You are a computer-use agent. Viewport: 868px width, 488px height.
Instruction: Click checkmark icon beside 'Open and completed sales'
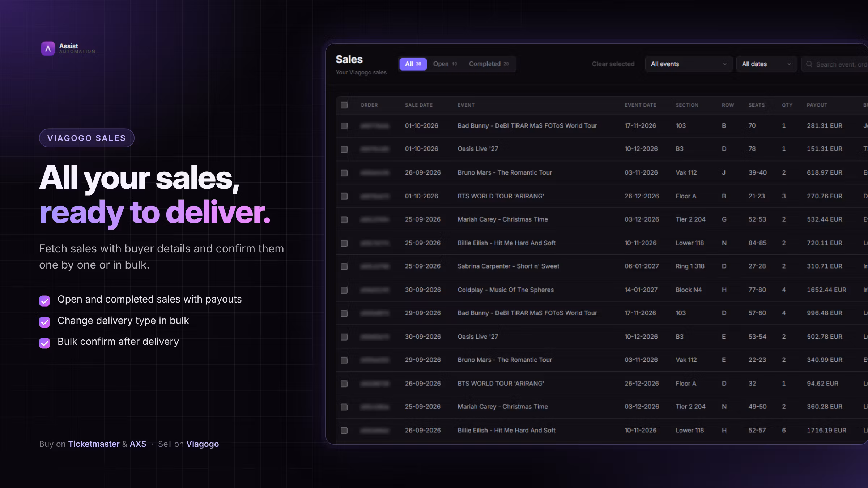[x=44, y=300]
